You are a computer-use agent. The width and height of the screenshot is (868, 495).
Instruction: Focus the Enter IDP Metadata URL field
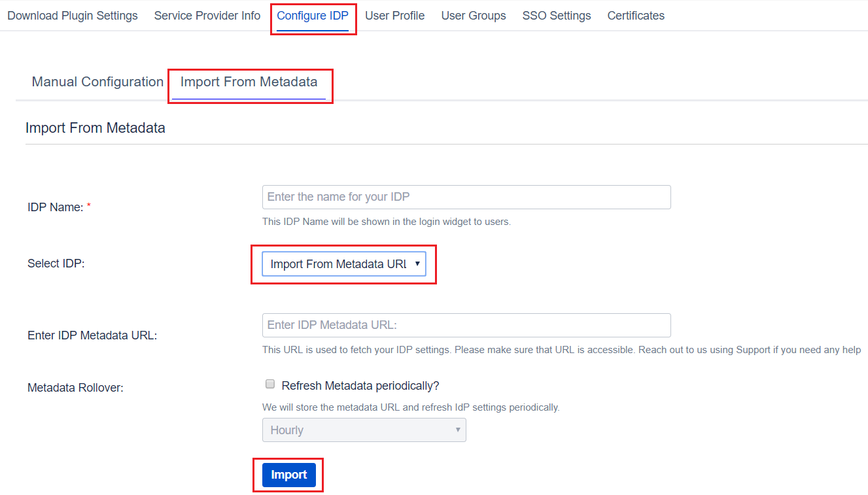point(466,325)
